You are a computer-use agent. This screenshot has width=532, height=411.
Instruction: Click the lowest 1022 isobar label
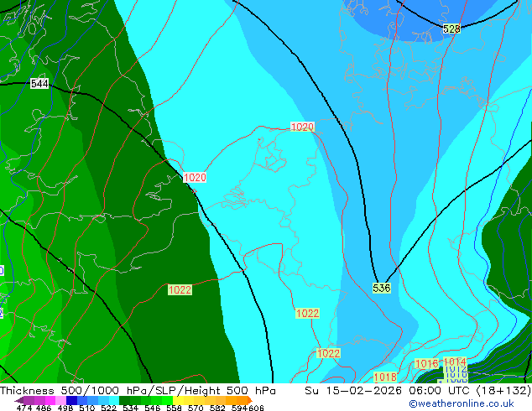328,353
